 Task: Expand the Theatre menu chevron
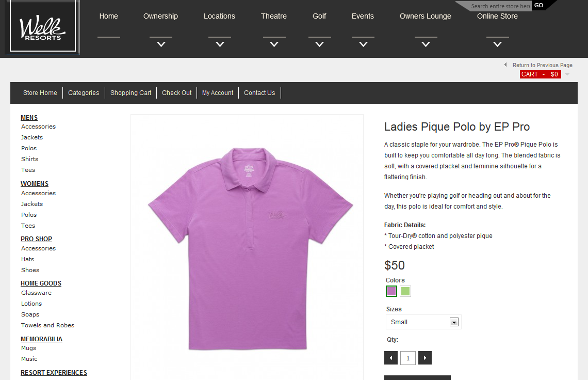pyautogui.click(x=274, y=44)
